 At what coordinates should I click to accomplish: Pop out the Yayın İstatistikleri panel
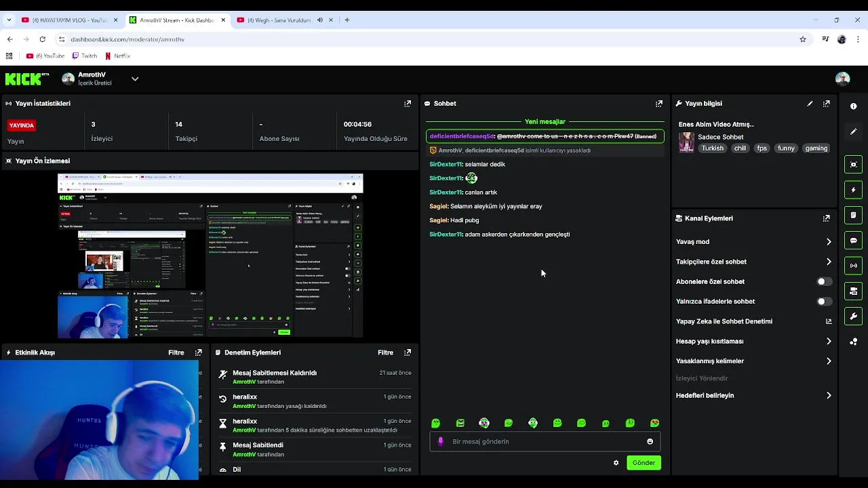[408, 104]
